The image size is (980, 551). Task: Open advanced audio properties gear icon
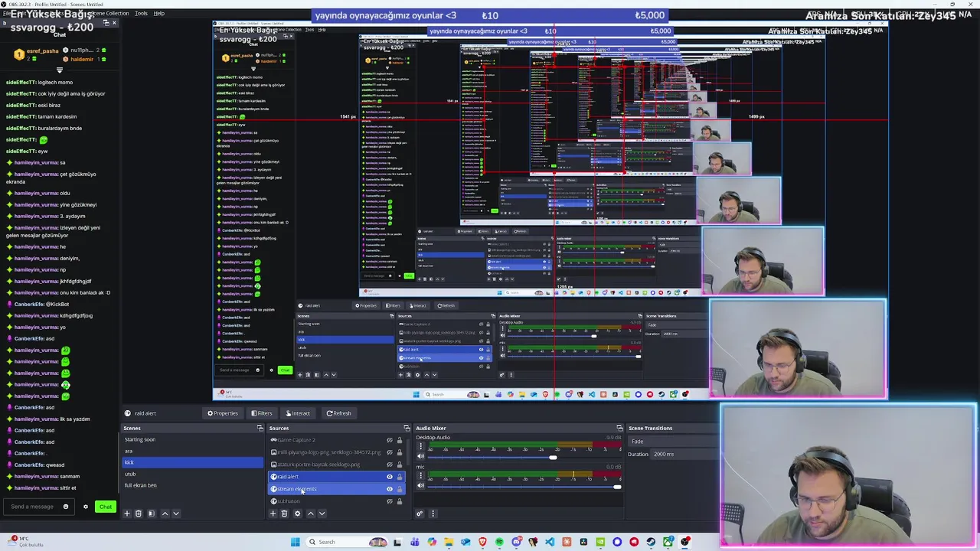(x=420, y=514)
